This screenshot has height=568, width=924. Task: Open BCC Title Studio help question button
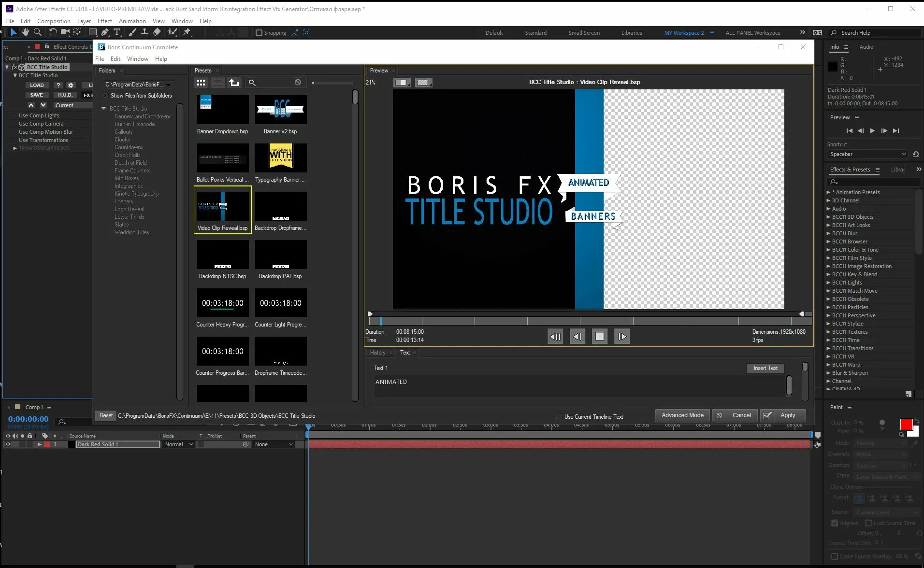tap(58, 85)
